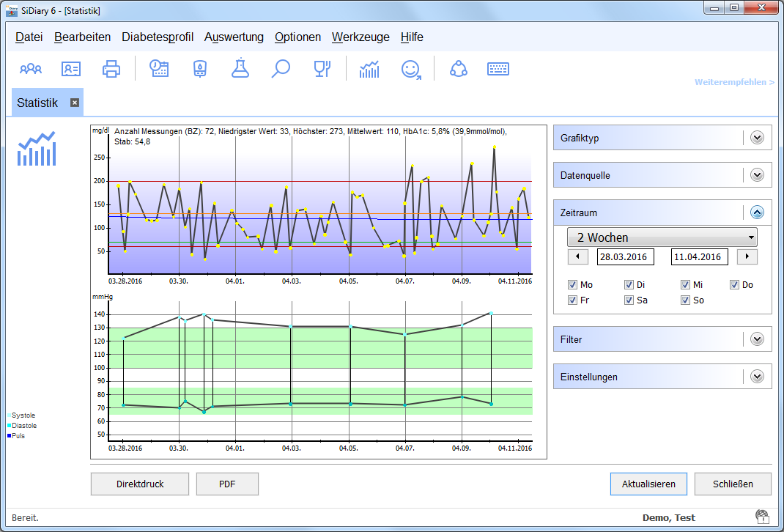The height and width of the screenshot is (532, 784).
Task: Open the blood glucose meter icon
Action: pos(199,69)
